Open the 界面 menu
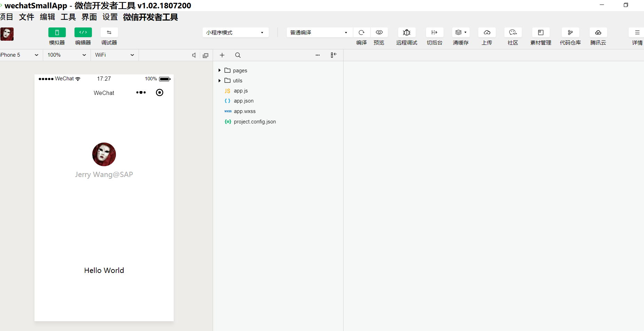644x331 pixels. [89, 17]
